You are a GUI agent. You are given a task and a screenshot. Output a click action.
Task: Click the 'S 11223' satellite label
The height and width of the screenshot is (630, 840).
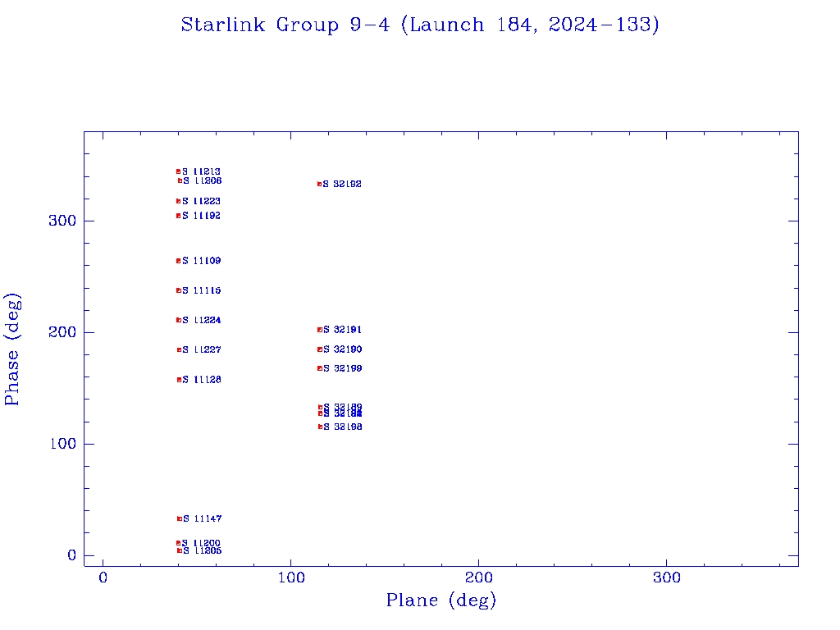(202, 201)
